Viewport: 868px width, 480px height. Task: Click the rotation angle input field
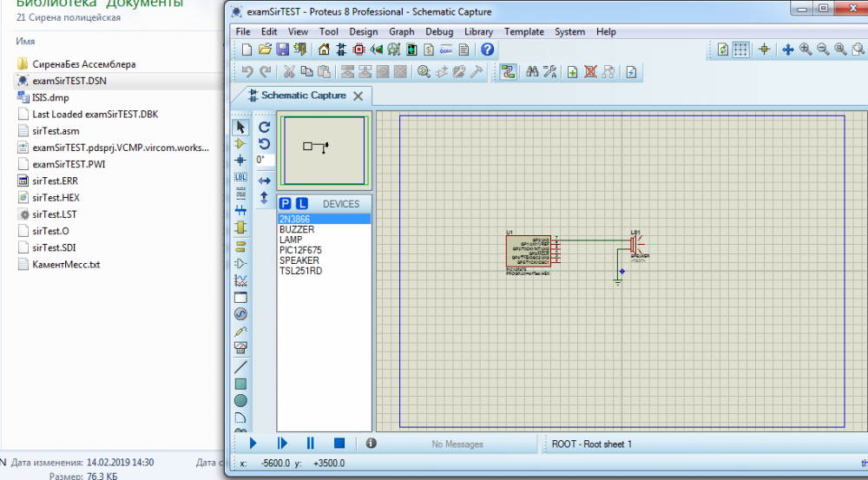(265, 160)
